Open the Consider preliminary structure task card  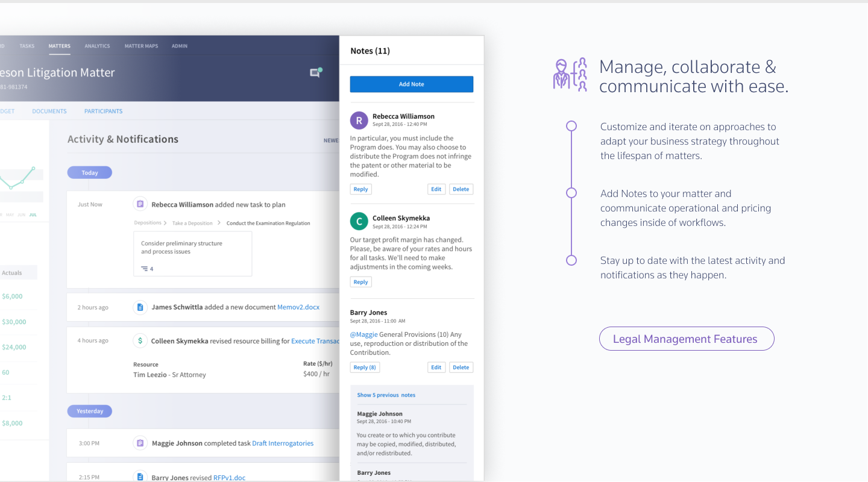[193, 254]
